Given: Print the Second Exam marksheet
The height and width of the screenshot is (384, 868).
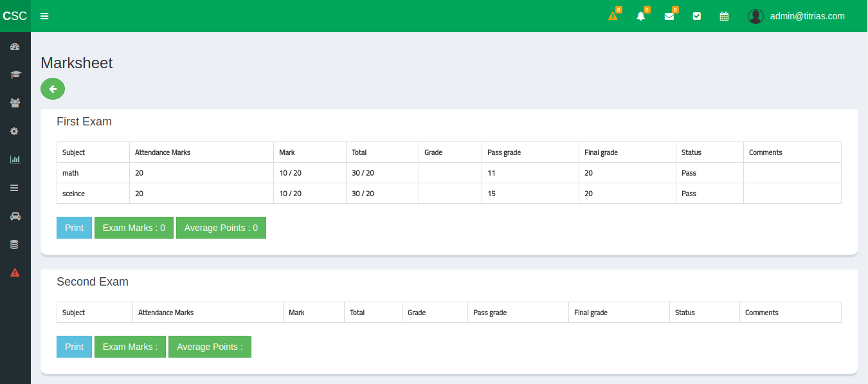Looking at the screenshot, I should tap(74, 347).
